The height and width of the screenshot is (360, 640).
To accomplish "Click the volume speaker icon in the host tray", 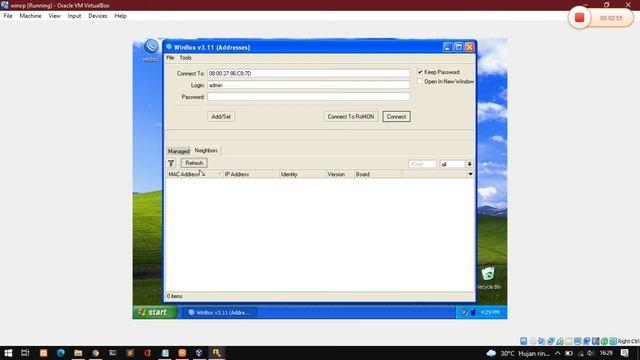I will point(591,353).
